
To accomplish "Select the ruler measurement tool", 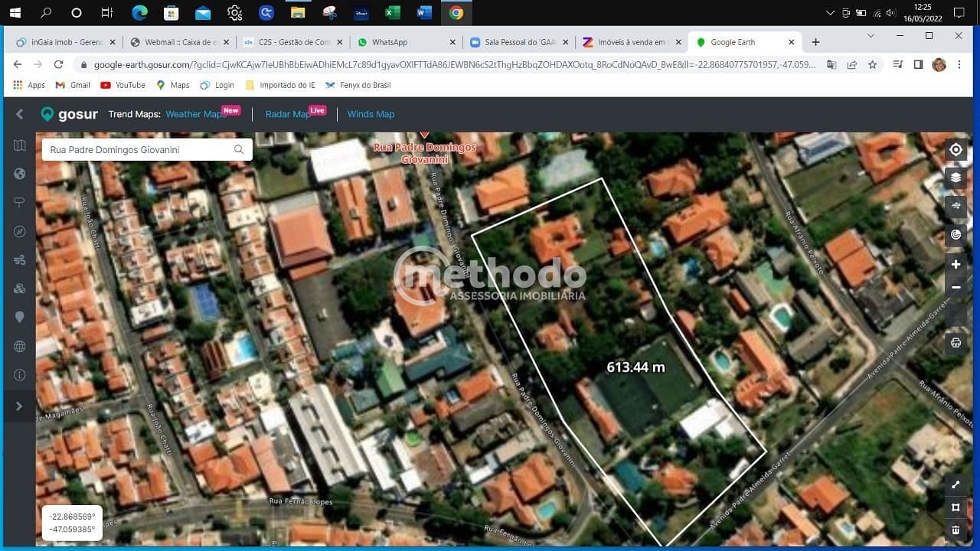I will pyautogui.click(x=955, y=484).
